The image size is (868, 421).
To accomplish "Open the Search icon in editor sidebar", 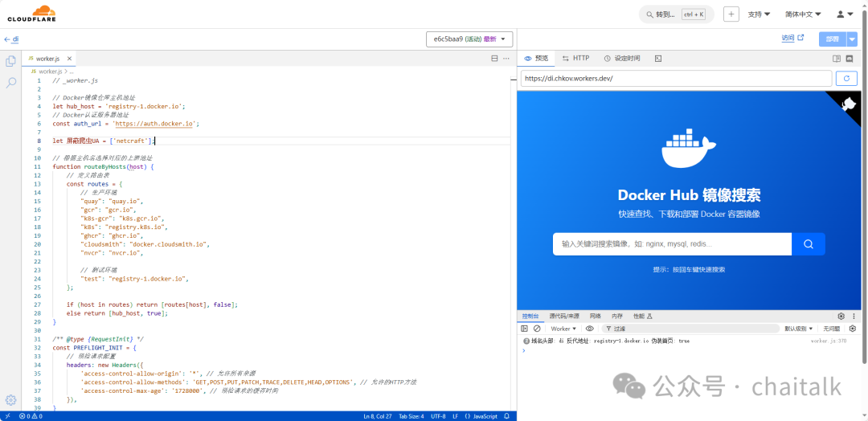I will 10,83.
